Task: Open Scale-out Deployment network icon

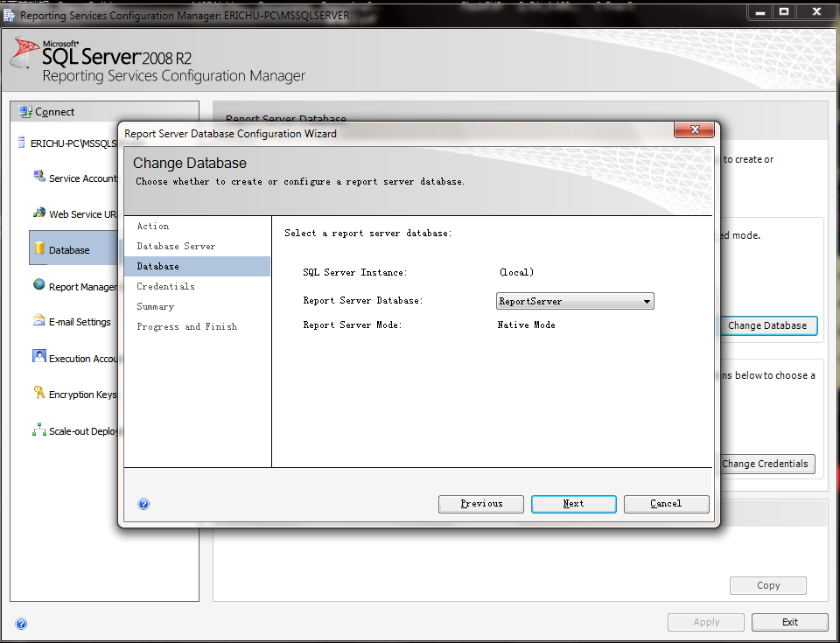Action: (x=39, y=430)
